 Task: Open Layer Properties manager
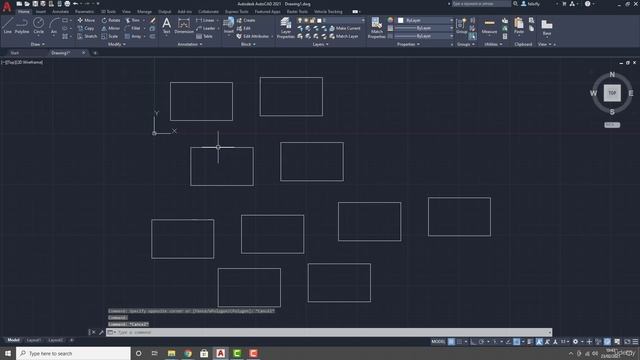click(286, 28)
